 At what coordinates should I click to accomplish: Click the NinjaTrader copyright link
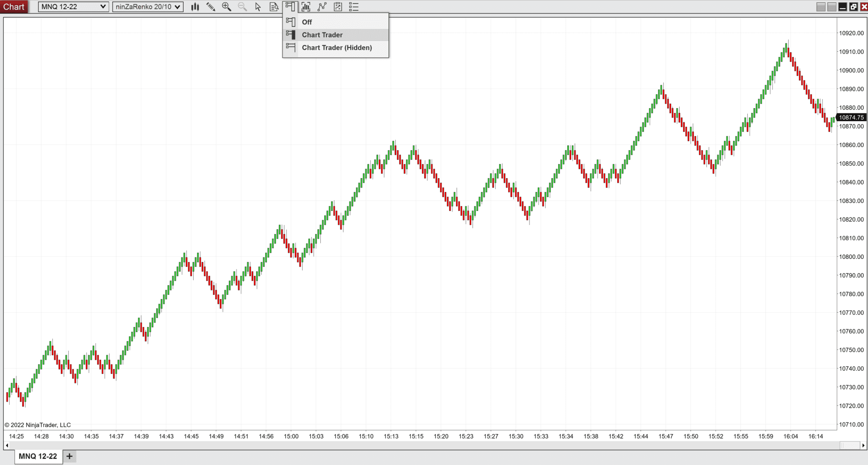click(x=37, y=425)
